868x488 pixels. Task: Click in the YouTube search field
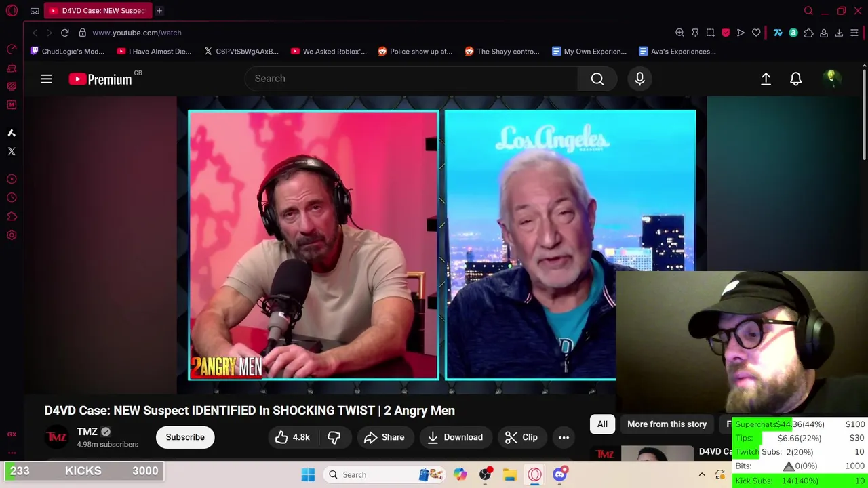point(411,79)
